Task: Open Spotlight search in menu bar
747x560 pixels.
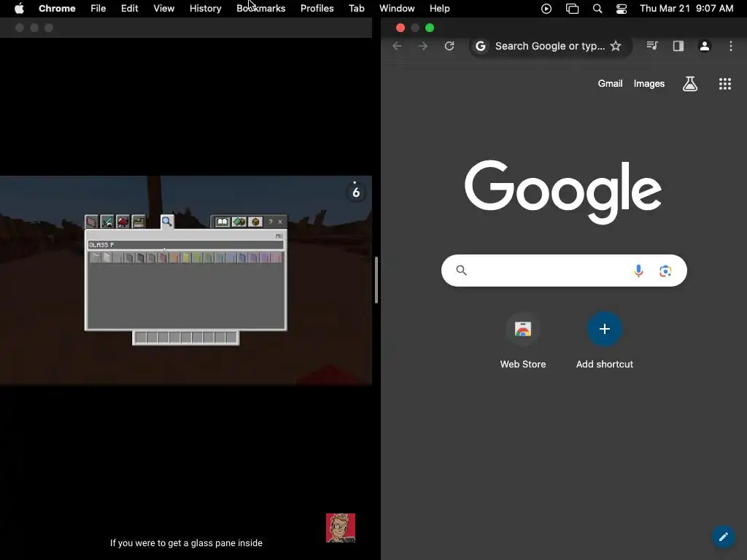Action: pos(597,8)
